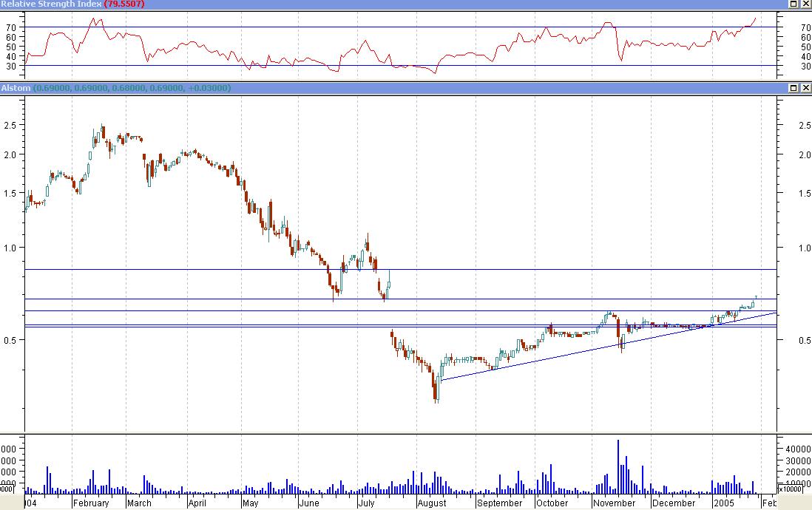Click the 20000 volume label on right axis

(x=798, y=472)
